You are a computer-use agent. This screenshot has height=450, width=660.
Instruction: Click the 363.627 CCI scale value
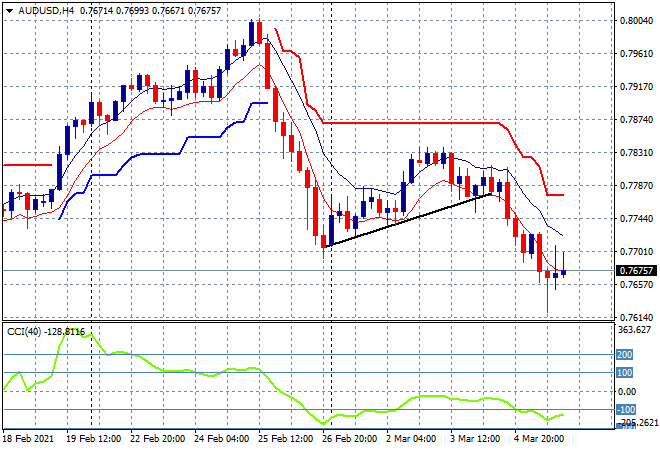click(634, 330)
